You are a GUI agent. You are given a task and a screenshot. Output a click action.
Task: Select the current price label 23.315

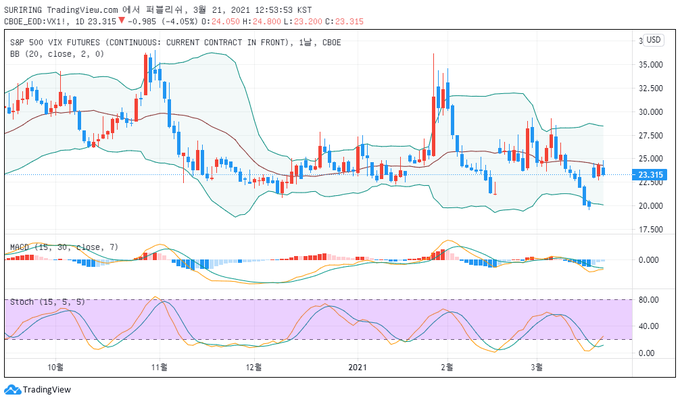pos(650,175)
